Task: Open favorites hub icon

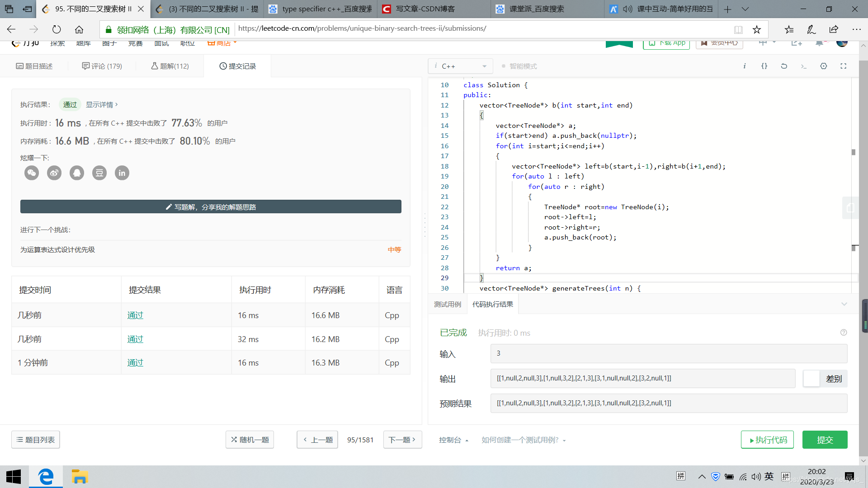Action: pos(789,29)
